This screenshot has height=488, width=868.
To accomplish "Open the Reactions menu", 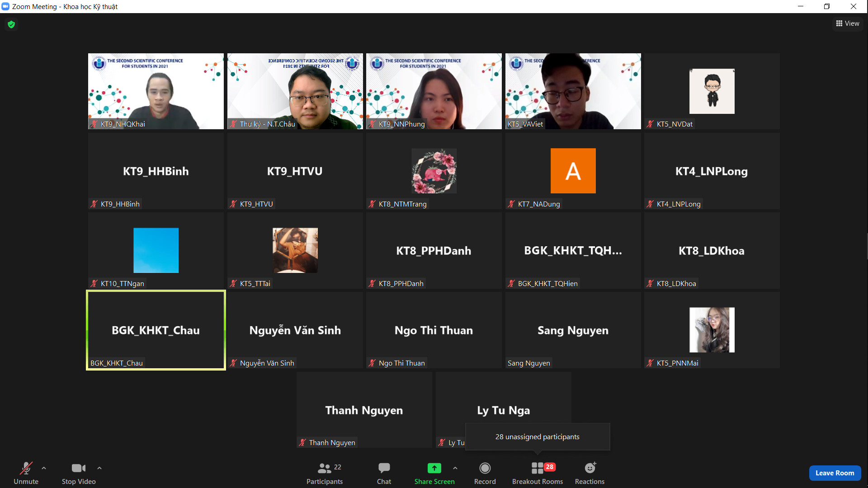I will (590, 468).
